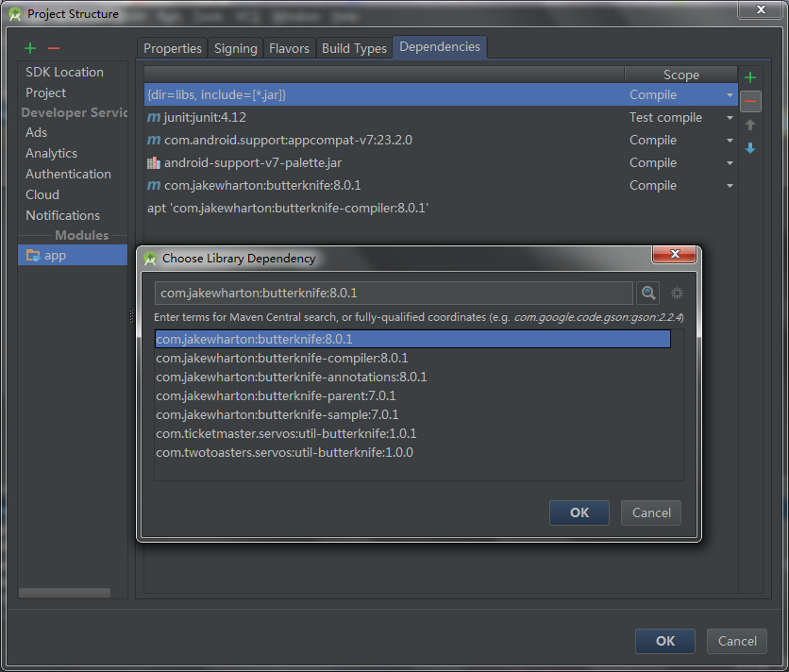The image size is (789, 672).
Task: Cancel the Choose Library Dependency dialog
Action: coord(651,512)
